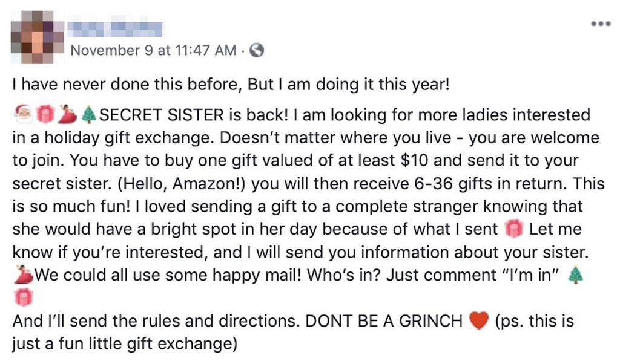Click the Christmas tree emoji before SECRET SISTER

click(x=88, y=114)
